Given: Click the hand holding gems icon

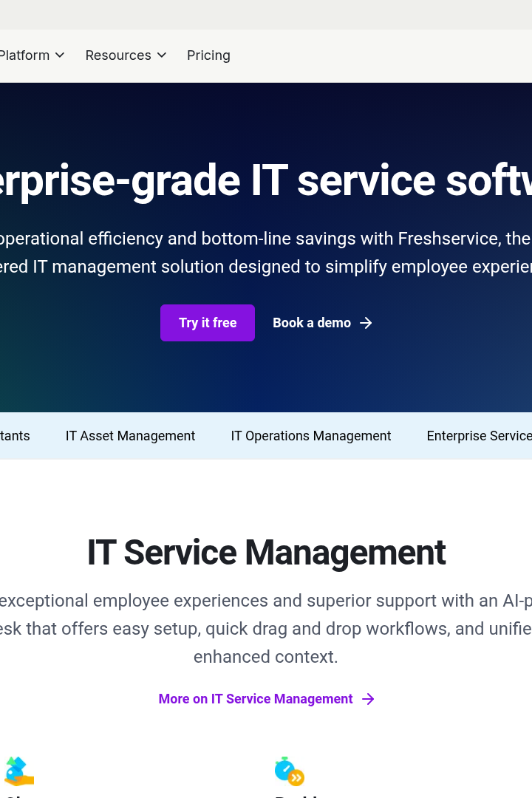Looking at the screenshot, I should (18, 771).
